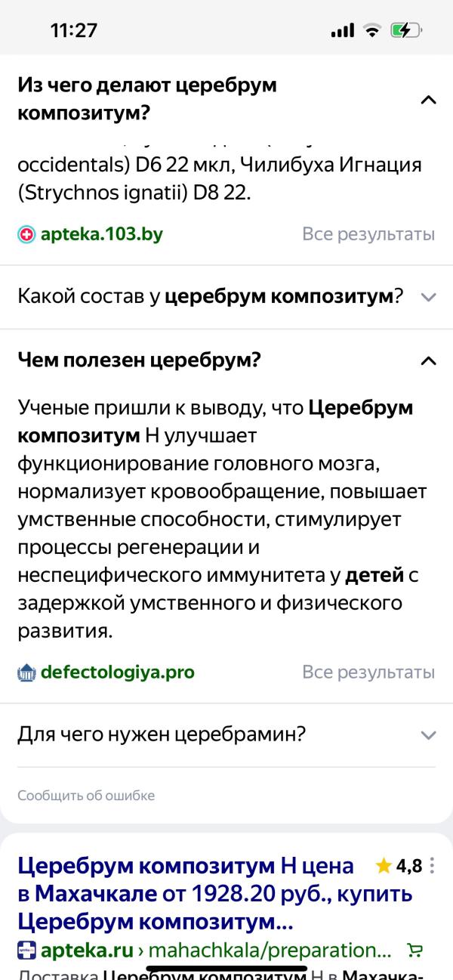
Task: Show 'Все результаты' for apteka.103.by answer
Action: [368, 234]
